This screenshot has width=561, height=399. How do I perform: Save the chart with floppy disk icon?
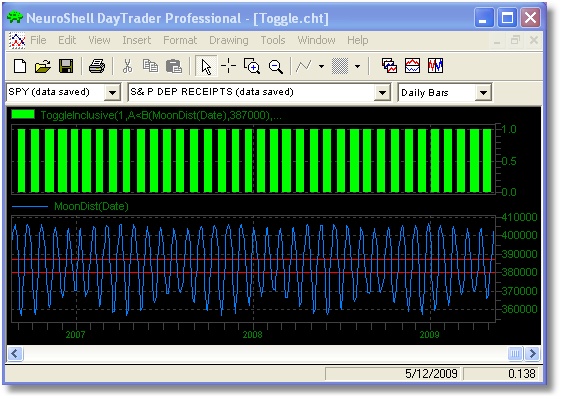point(66,66)
